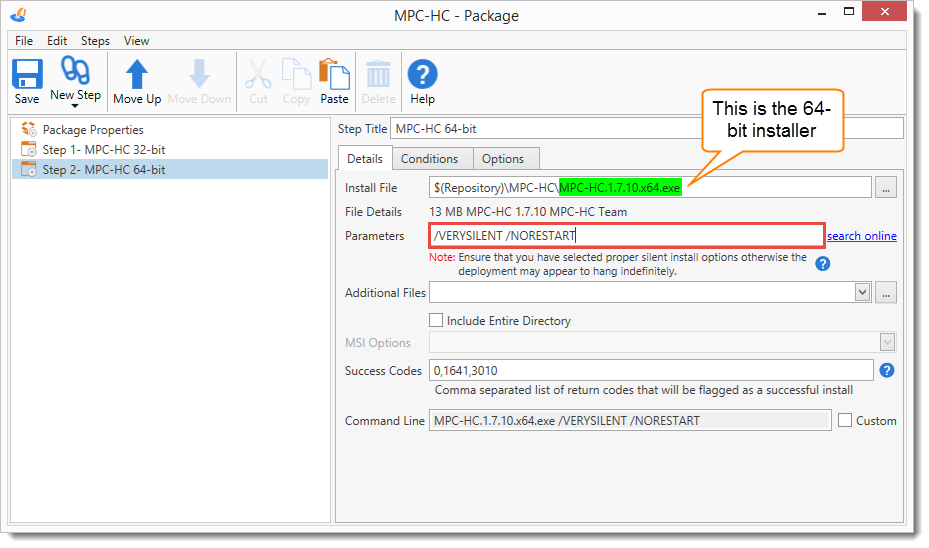Enable the Custom command line checkbox
This screenshot has height=548, width=929.
point(845,420)
